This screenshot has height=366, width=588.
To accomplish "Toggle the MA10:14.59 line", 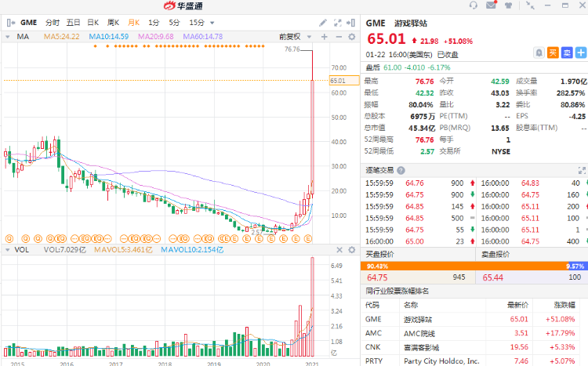I will [x=109, y=37].
